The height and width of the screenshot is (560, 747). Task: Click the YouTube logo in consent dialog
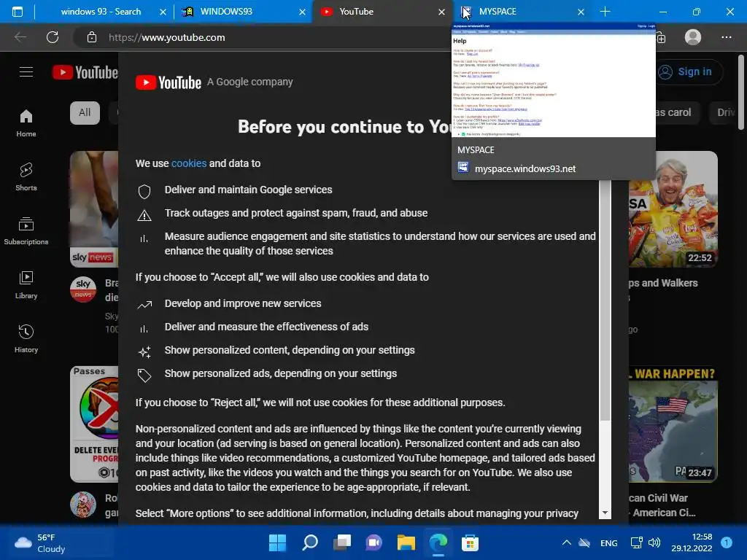(x=169, y=82)
